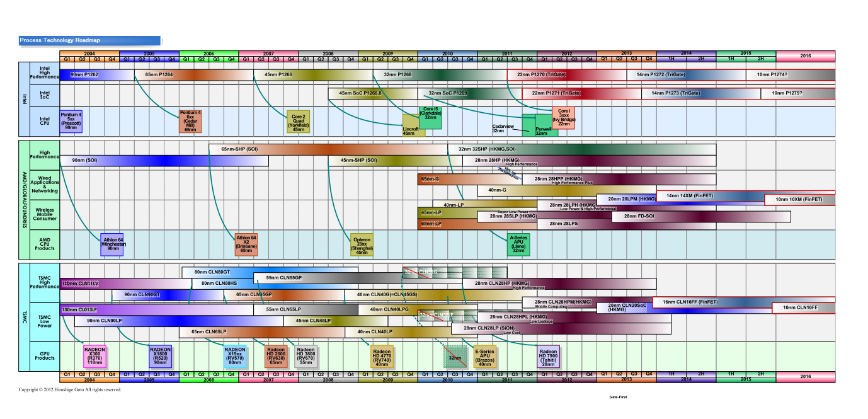This screenshot has height=419, width=868.
Task: Click the Process Technology Roadmap title banner
Action: (x=89, y=40)
